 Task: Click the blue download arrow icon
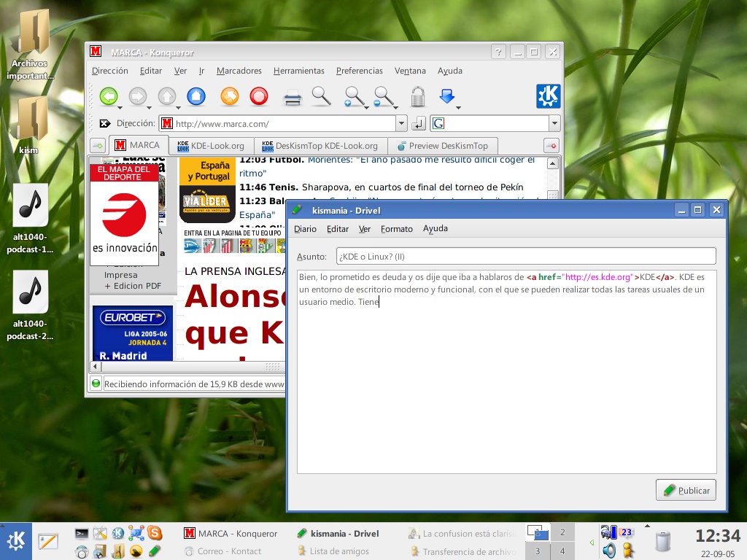446,96
